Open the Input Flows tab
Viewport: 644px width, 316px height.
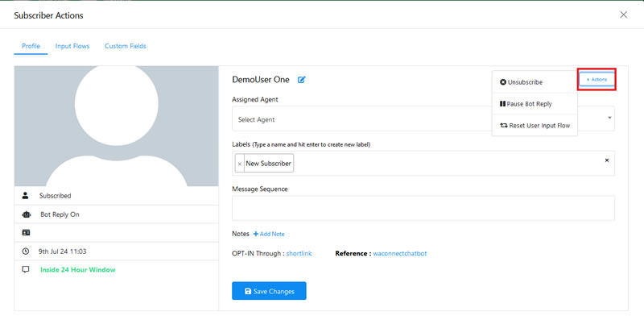(x=72, y=46)
